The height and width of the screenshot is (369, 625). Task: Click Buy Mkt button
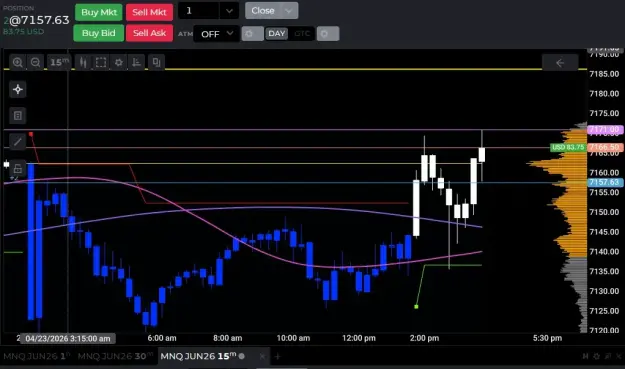coord(99,12)
